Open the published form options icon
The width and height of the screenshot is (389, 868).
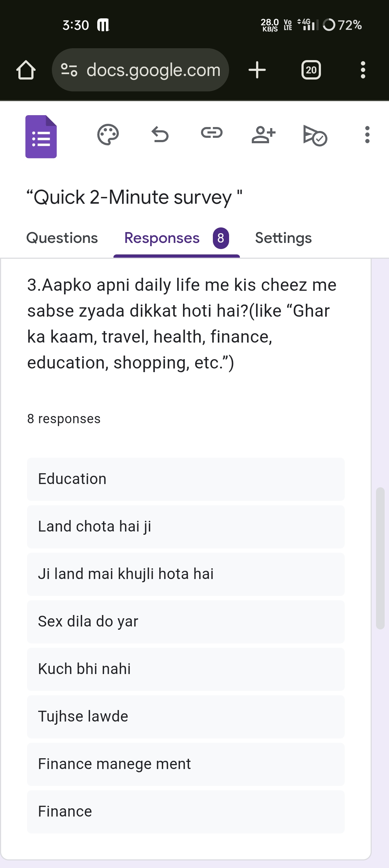315,136
